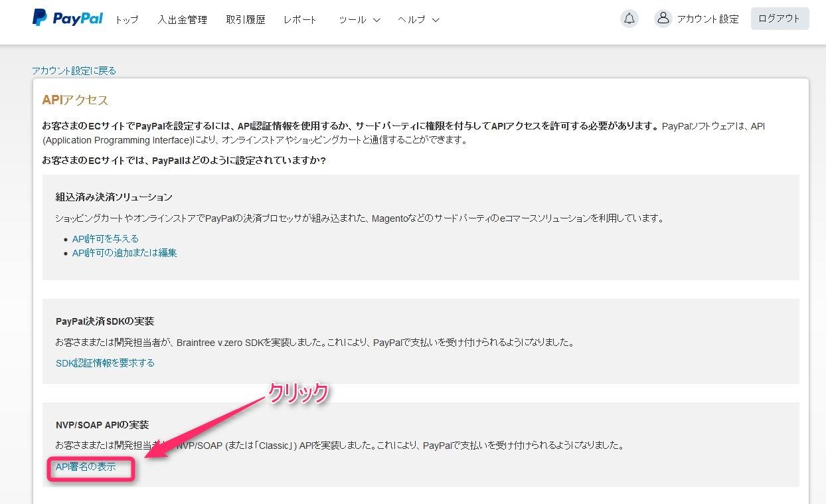This screenshot has width=826, height=504.
Task: Open the API署名の表示 link
Action: tap(86, 467)
